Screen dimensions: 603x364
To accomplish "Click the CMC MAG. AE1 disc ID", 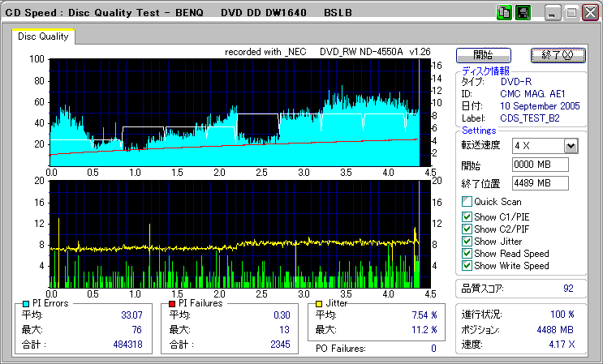I will coord(532,94).
